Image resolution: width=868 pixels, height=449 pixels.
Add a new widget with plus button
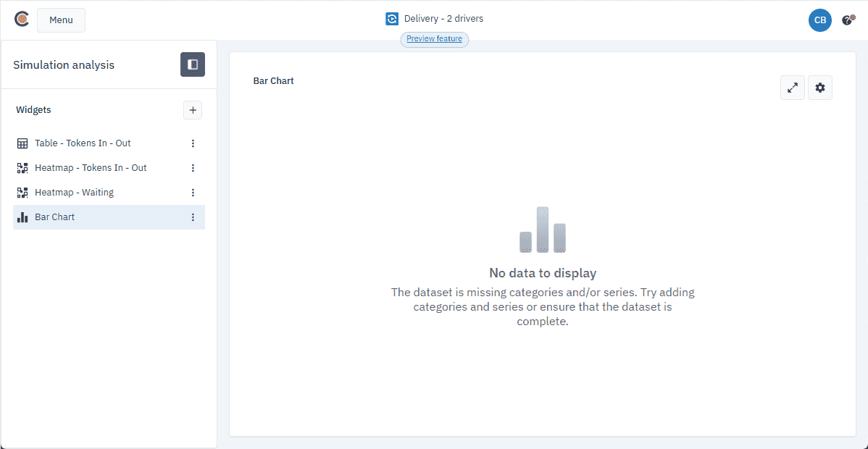pyautogui.click(x=193, y=109)
